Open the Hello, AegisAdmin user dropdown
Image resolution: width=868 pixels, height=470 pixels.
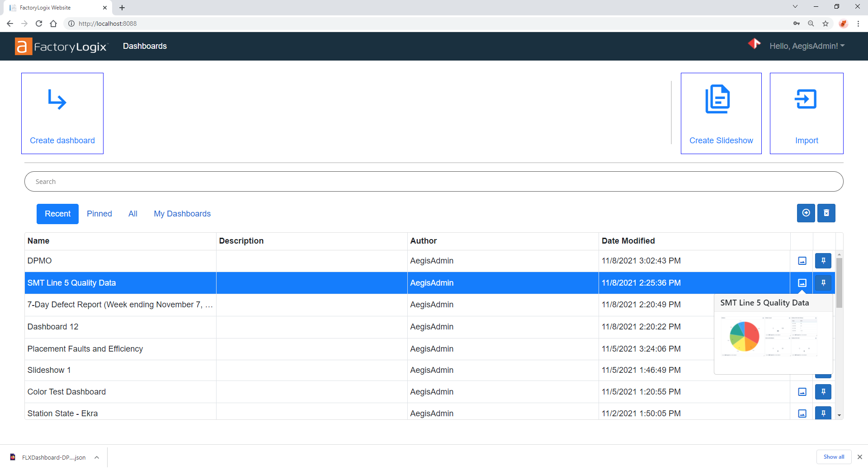(807, 46)
